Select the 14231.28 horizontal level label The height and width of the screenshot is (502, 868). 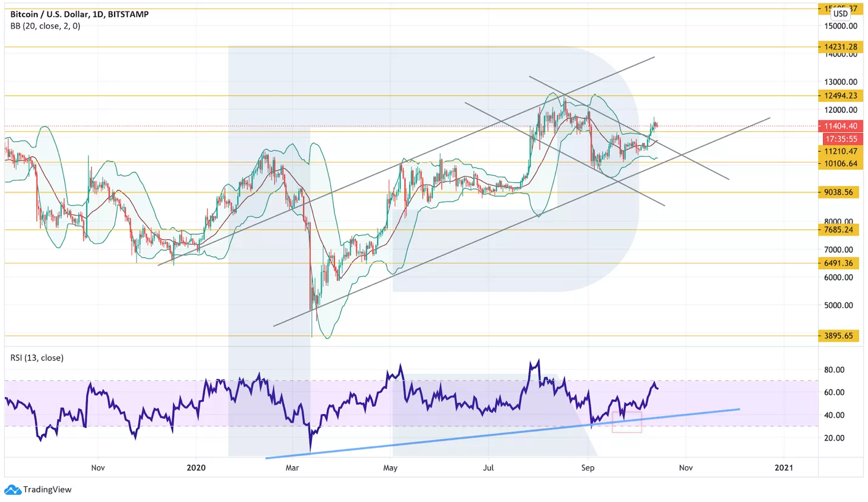[839, 47]
